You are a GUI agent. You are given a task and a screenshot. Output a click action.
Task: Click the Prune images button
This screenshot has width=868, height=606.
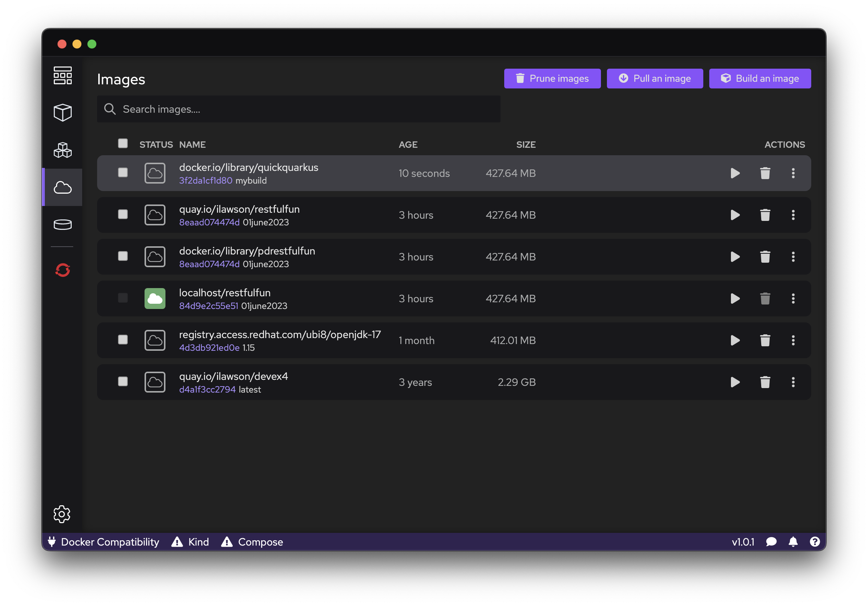[x=552, y=79]
